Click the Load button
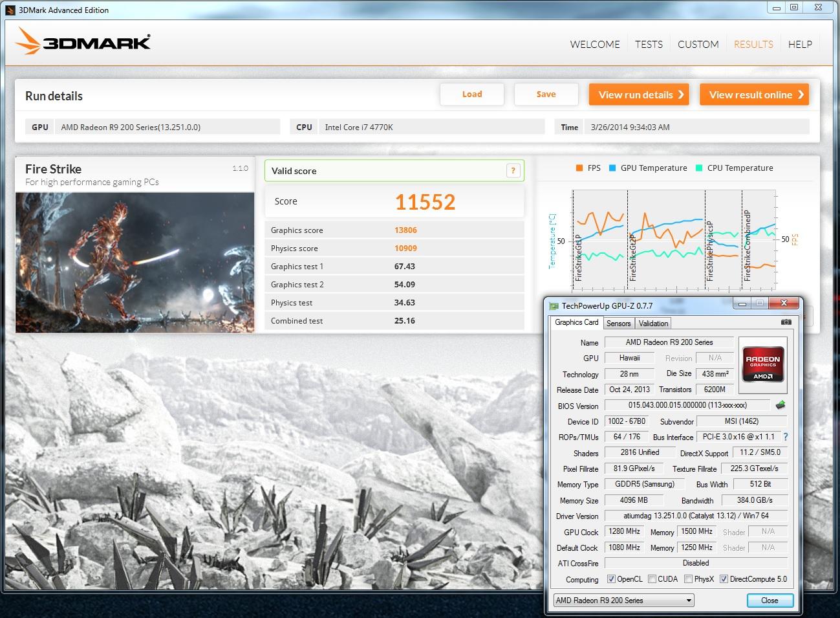 coord(472,94)
